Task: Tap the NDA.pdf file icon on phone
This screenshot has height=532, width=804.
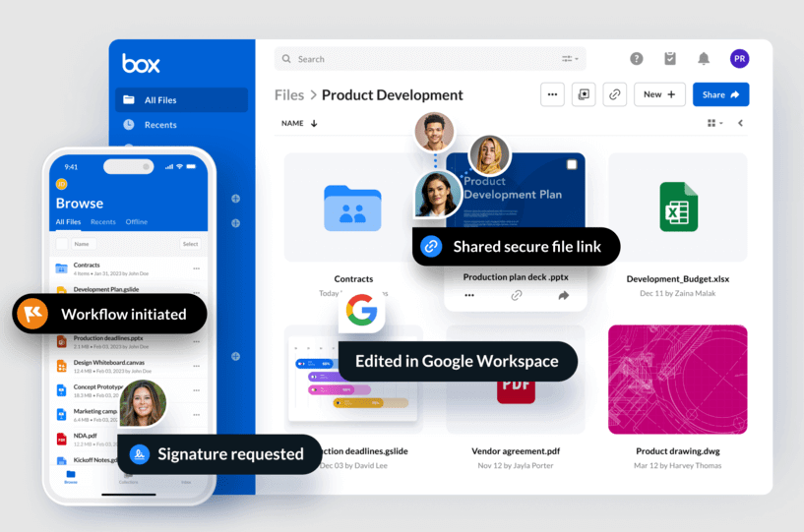Action: (x=62, y=440)
